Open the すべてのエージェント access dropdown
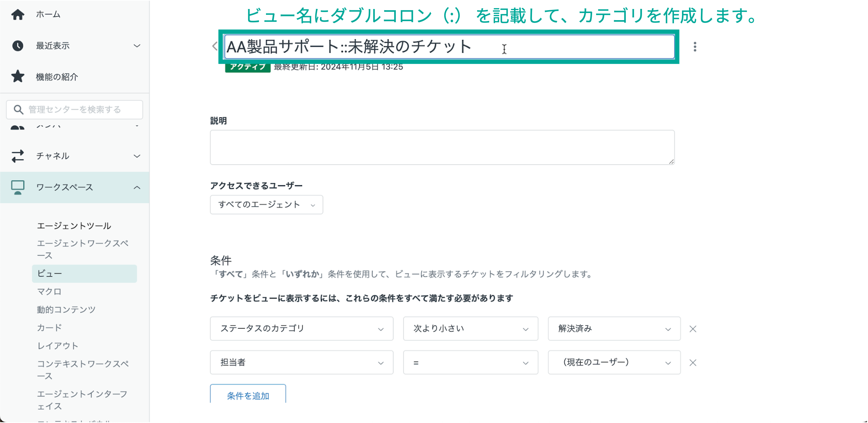Image resolution: width=868 pixels, height=423 pixels. click(x=266, y=205)
